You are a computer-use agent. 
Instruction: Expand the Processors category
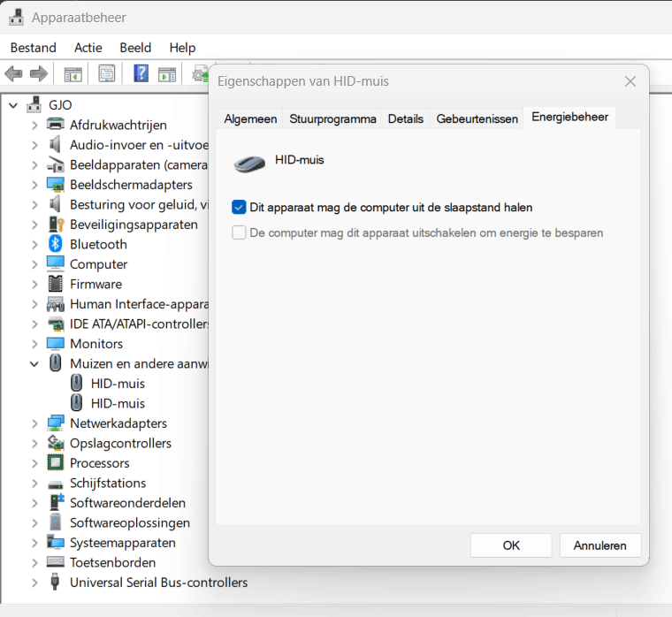[34, 463]
